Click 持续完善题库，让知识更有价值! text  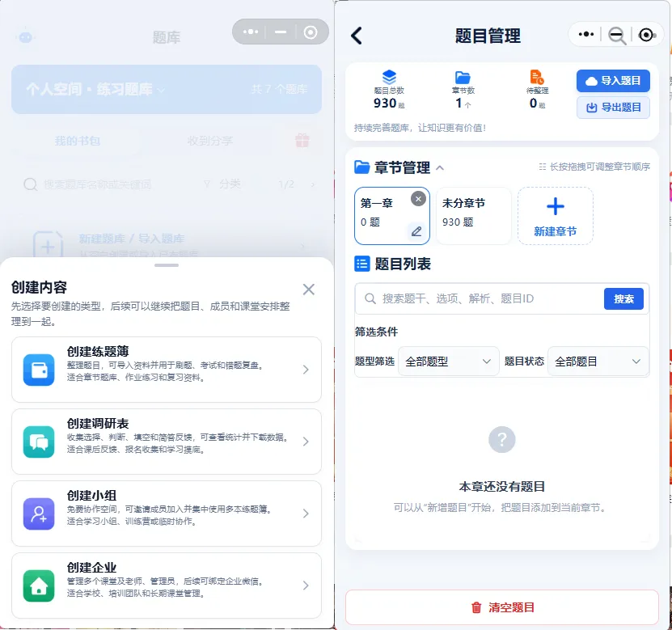420,128
